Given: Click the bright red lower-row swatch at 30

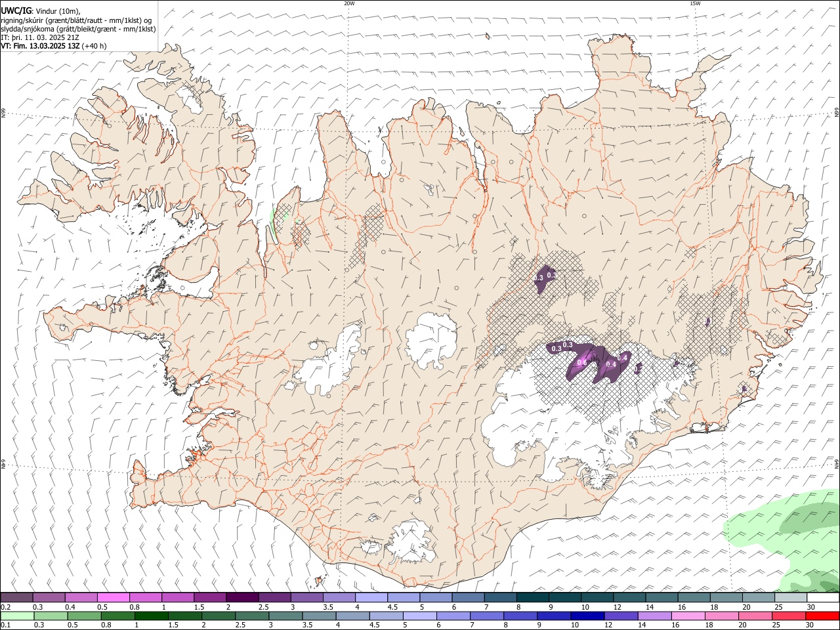Looking at the screenshot, I should [x=822, y=616].
